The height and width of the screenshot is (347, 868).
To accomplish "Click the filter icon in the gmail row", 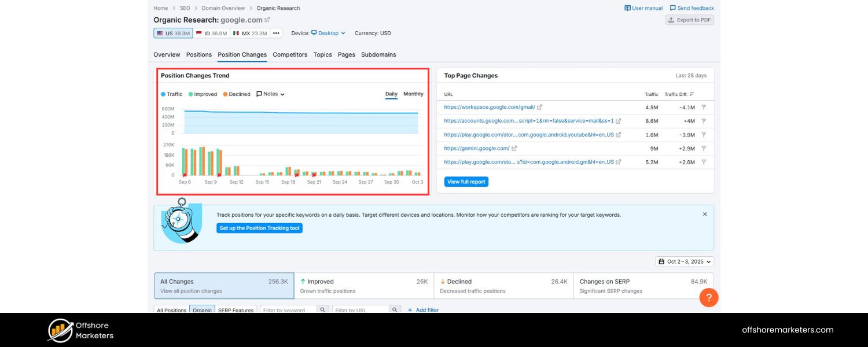I will point(704,108).
